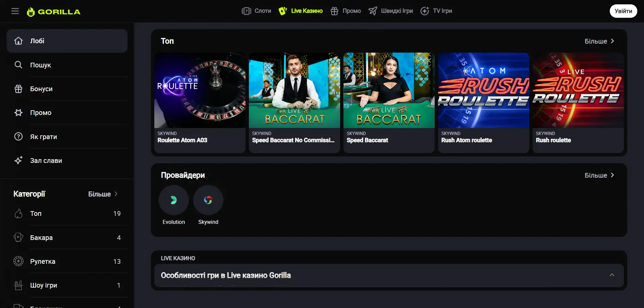Select the Skywind provider icon
The width and height of the screenshot is (644, 308).
coord(208,200)
